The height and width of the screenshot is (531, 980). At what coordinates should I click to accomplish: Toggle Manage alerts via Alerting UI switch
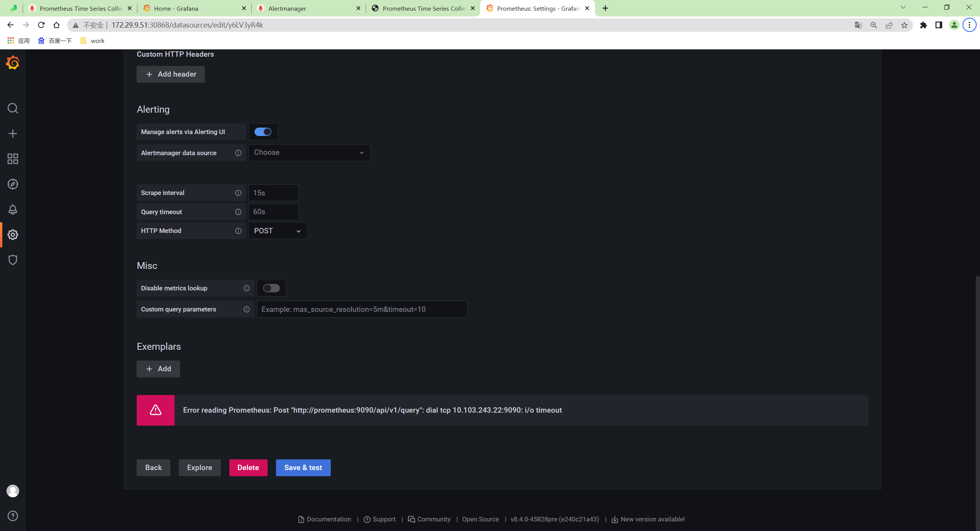click(263, 132)
